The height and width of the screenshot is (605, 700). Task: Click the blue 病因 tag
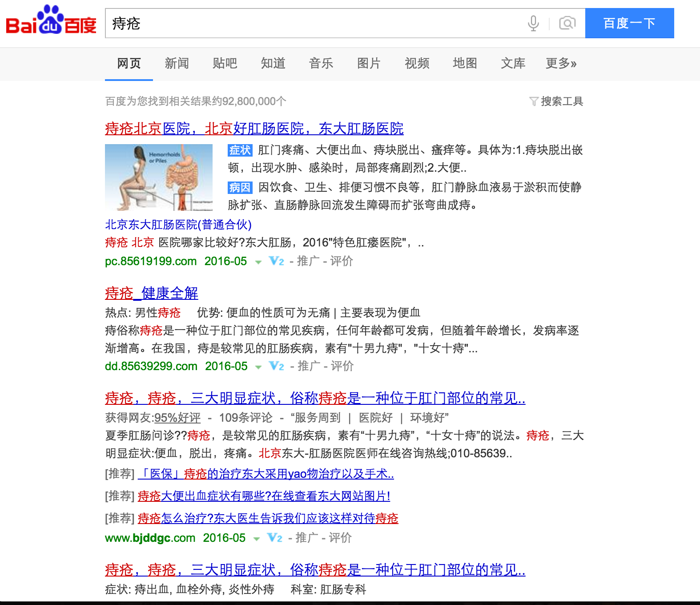(240, 187)
